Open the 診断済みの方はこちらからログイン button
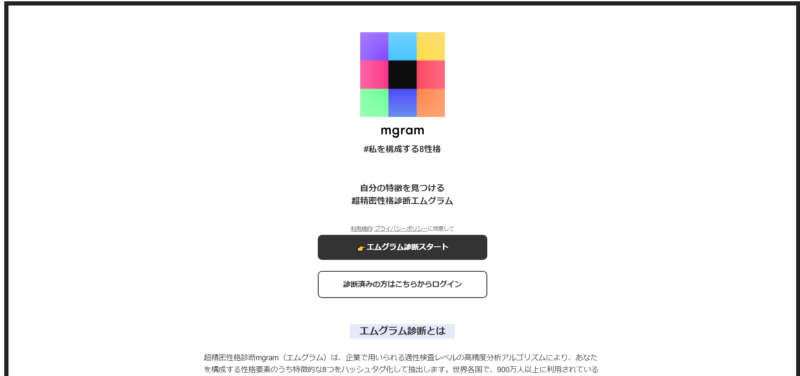Screen dimensions: 800x376 coord(402,284)
